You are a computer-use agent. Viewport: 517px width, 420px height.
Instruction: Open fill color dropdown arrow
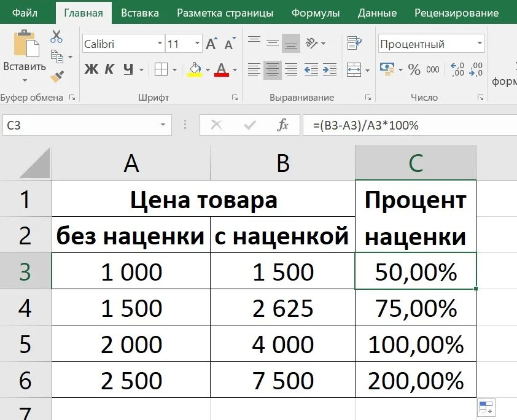208,70
